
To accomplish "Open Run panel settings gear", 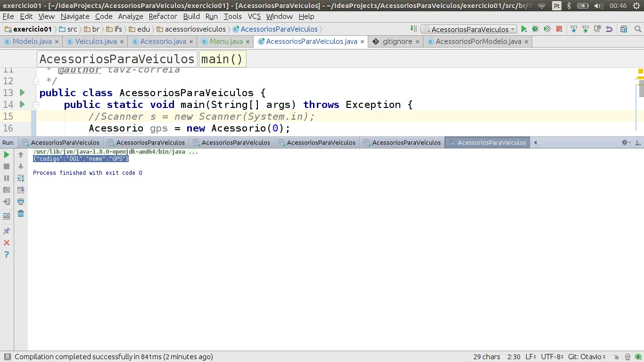I will click(x=626, y=142).
